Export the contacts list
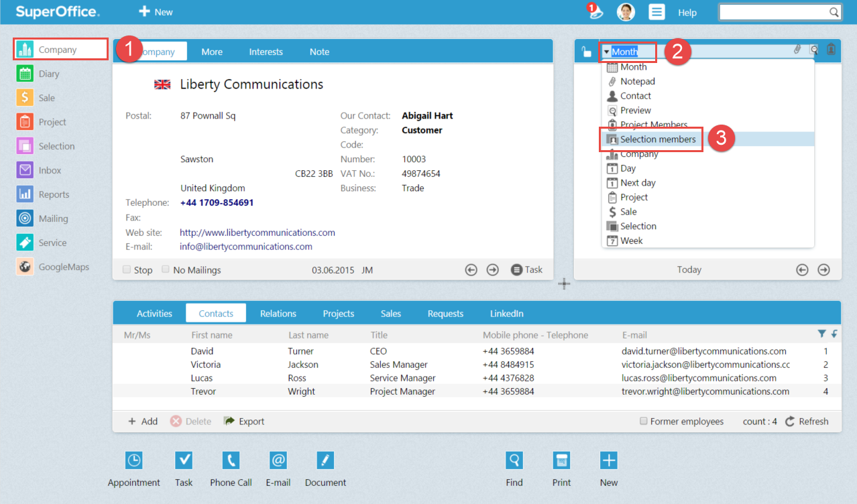Screen dimensions: 857x504 [244, 422]
